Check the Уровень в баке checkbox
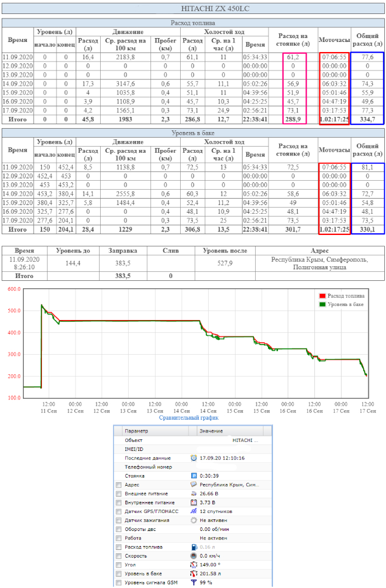This screenshot has width=386, height=588. (118, 574)
